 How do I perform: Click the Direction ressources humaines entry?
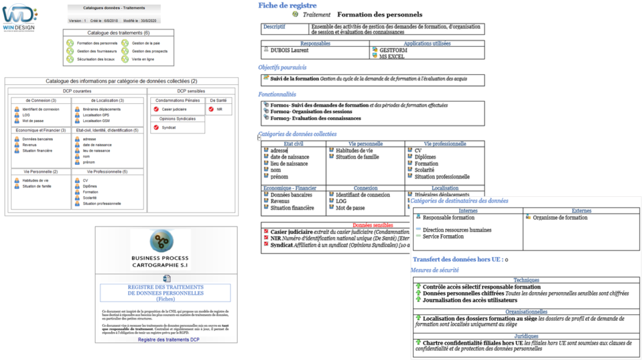[457, 230]
